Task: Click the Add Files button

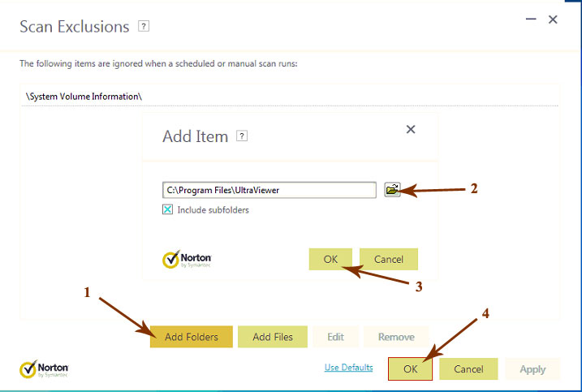Action: (273, 337)
